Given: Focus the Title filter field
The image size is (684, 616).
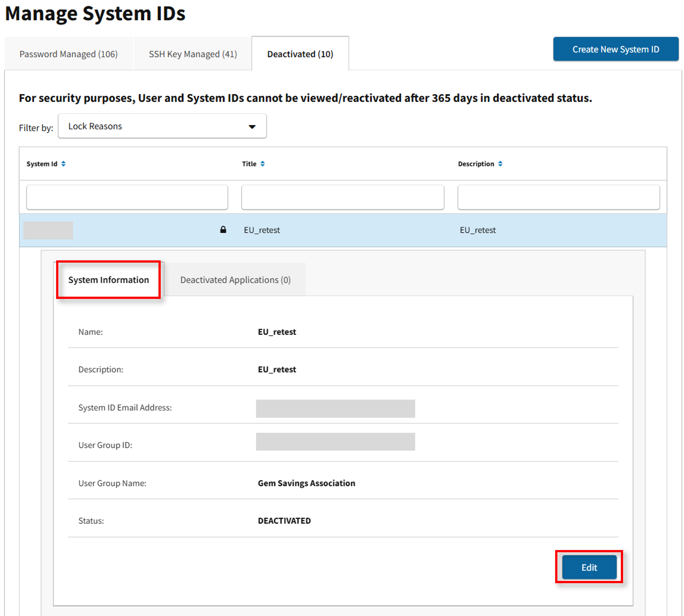Looking at the screenshot, I should click(x=342, y=197).
